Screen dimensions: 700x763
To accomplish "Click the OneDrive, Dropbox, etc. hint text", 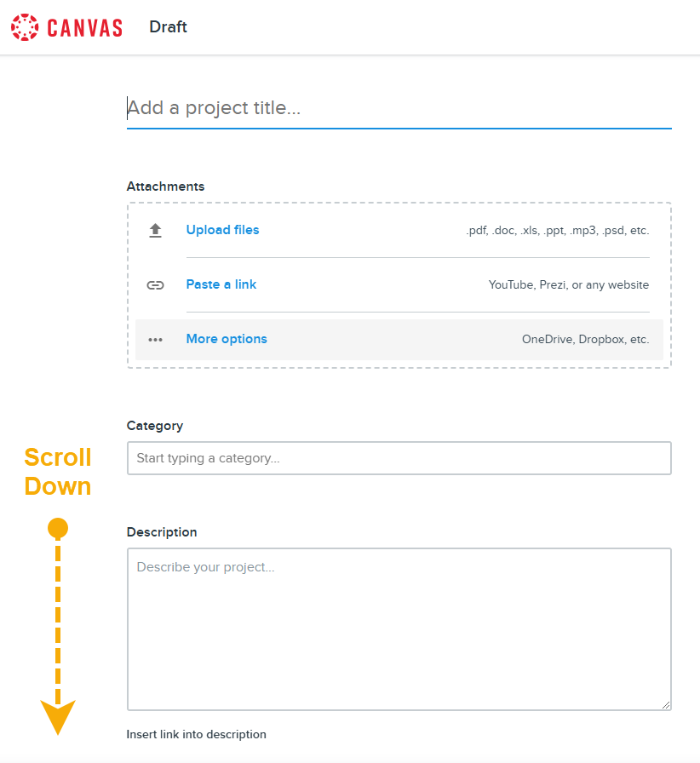I will pos(585,339).
